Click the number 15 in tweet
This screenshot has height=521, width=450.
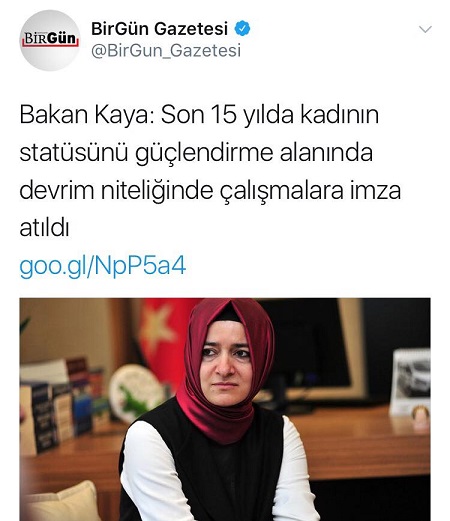click(224, 115)
